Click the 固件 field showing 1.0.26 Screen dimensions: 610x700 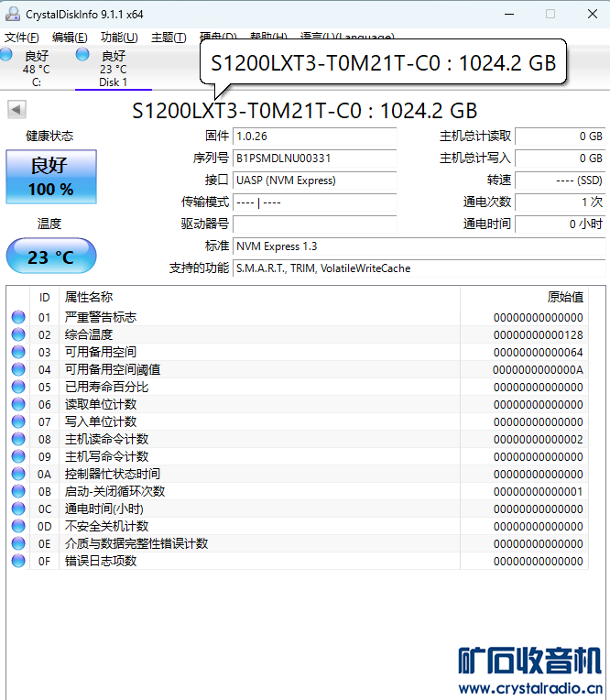pyautogui.click(x=314, y=137)
